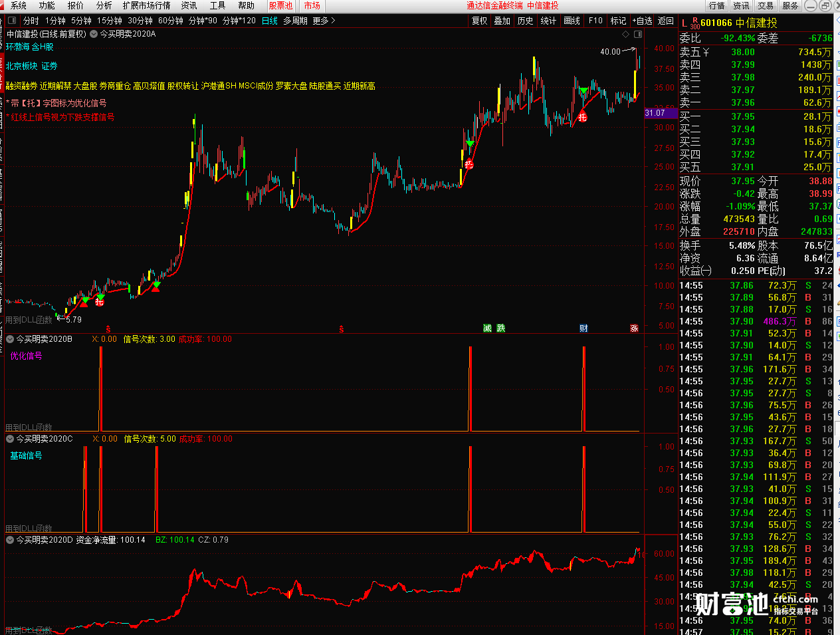Viewport: 840px width, 635px height.
Task: Click the 北京板块 sector label
Action: click(x=22, y=66)
